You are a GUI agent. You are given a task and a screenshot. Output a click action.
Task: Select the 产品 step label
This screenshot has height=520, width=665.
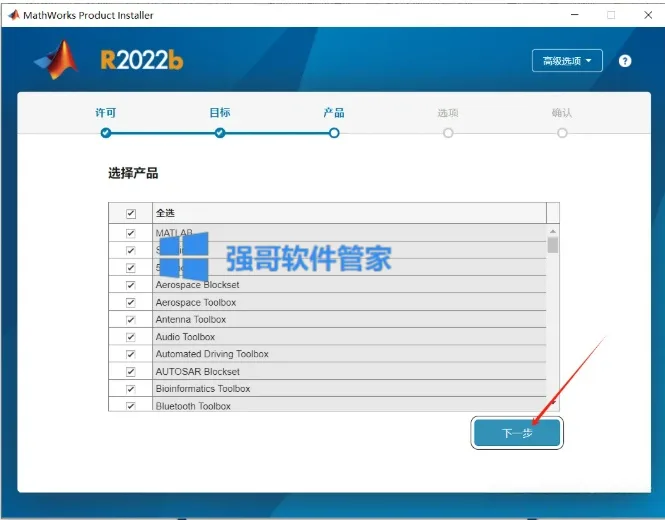(334, 113)
